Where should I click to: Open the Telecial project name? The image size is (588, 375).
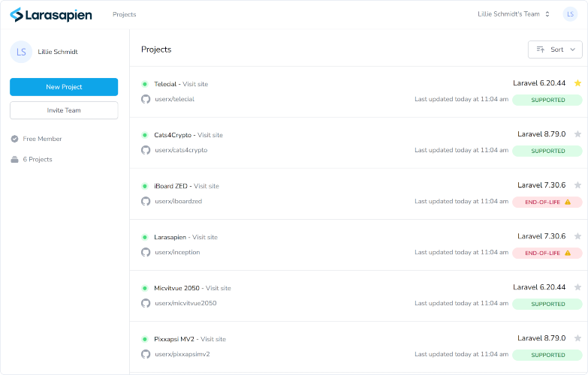(165, 84)
